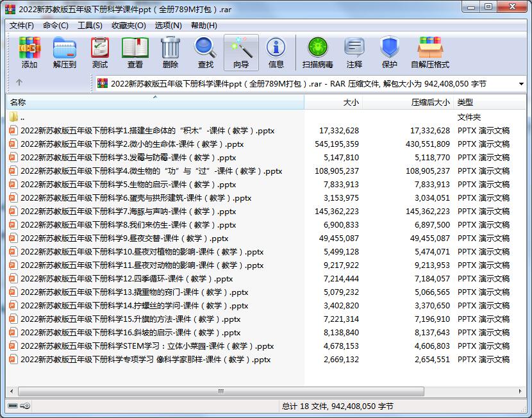The width and height of the screenshot is (532, 418).
Task: Click the Delete (删除) trash icon
Action: pos(170,53)
